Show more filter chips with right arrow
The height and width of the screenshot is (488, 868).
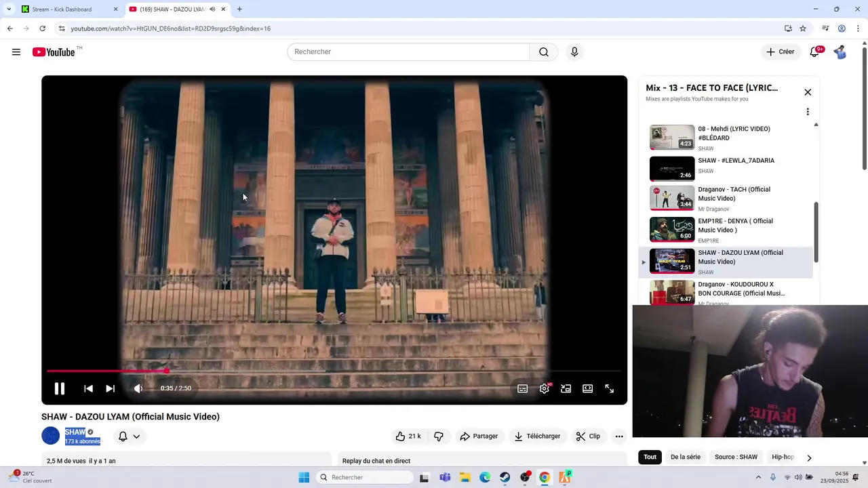(809, 457)
